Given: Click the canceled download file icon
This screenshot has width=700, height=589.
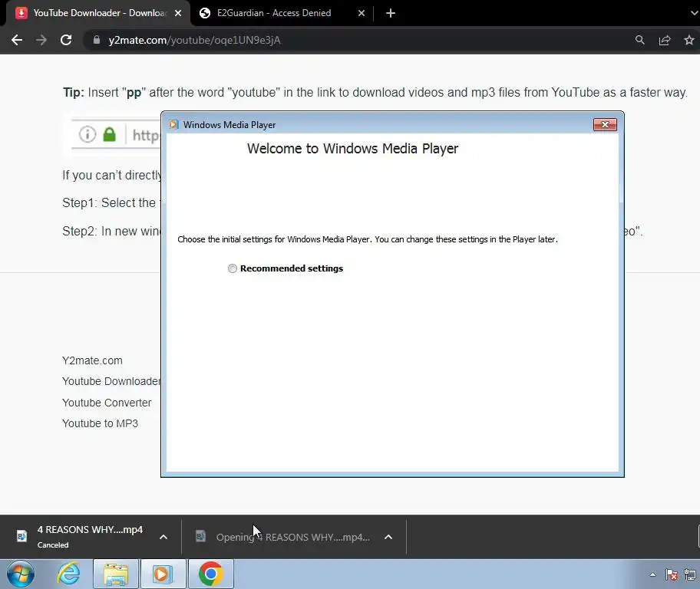Looking at the screenshot, I should coord(21,536).
